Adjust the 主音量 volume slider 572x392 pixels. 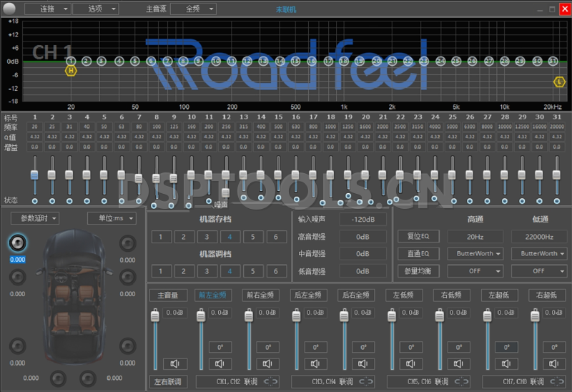[155, 315]
